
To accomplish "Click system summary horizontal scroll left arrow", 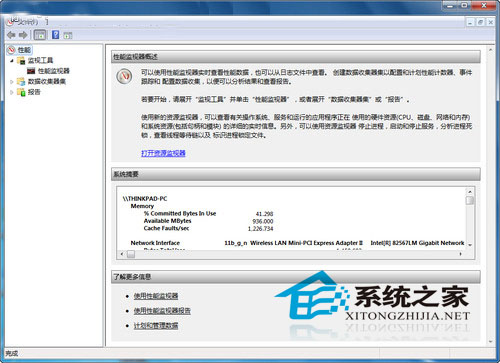I will [122, 254].
